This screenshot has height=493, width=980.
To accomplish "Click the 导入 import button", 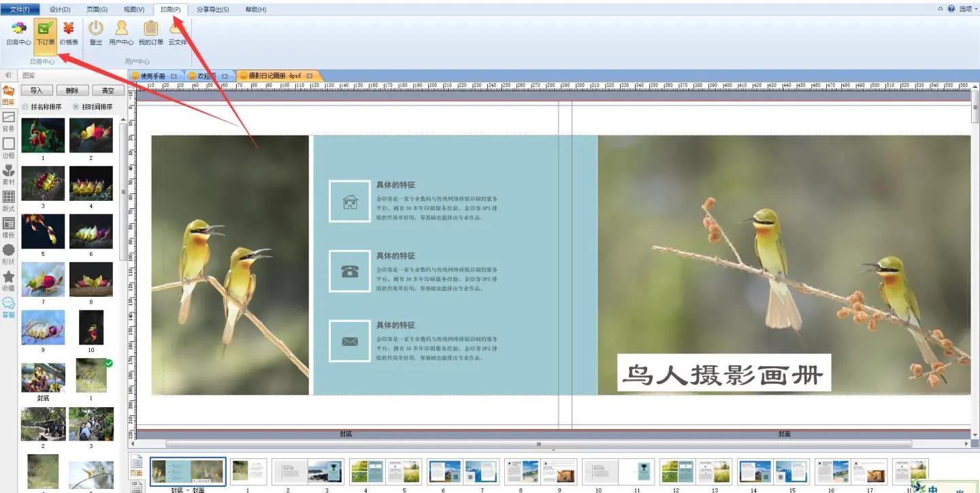I will pyautogui.click(x=36, y=91).
